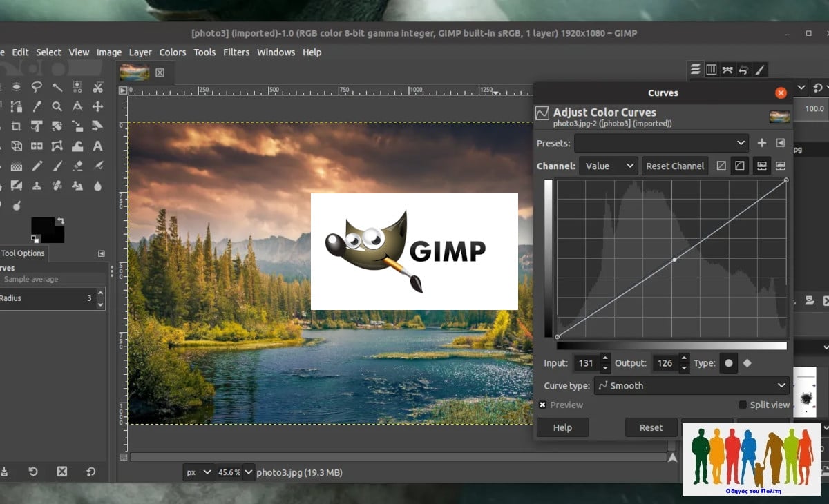The height and width of the screenshot is (504, 829).
Task: Click the Help button in Curves
Action: click(x=562, y=427)
